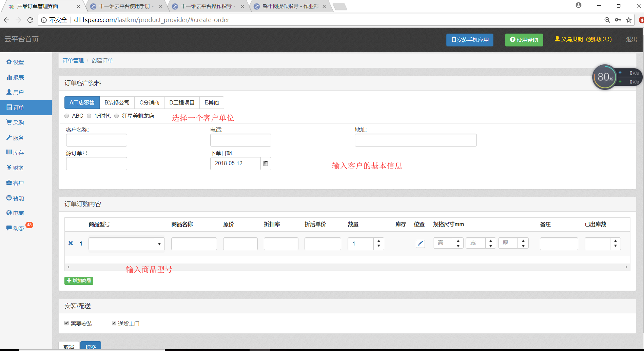This screenshot has width=644, height=351.
Task: Switch to 馨牛网操作指导 browser tab
Action: 290,6
